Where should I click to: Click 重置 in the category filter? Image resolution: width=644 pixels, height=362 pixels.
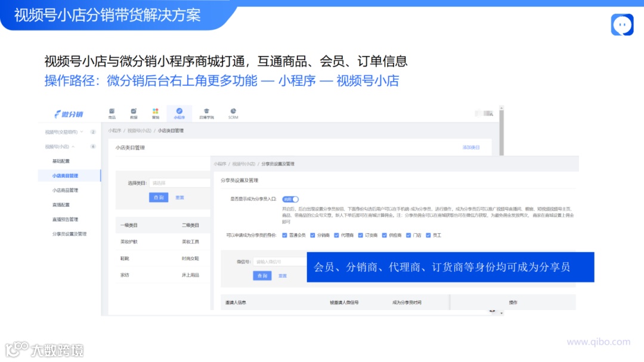179,197
